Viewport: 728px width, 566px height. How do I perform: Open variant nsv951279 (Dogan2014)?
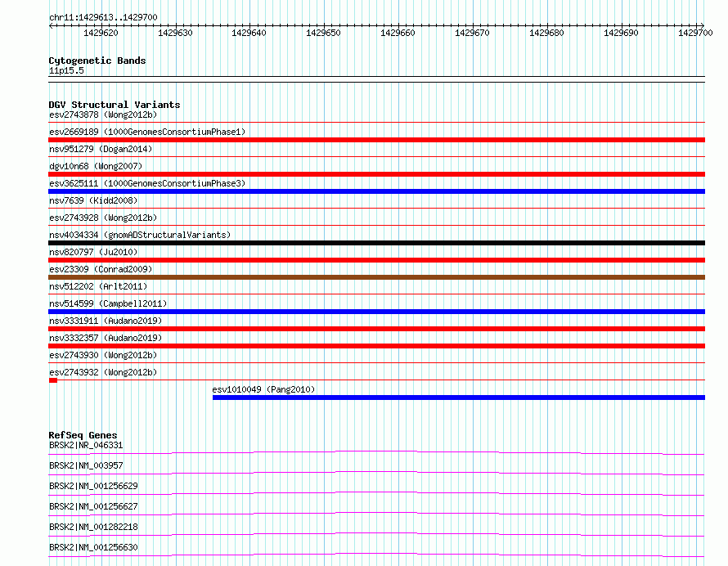(101, 149)
